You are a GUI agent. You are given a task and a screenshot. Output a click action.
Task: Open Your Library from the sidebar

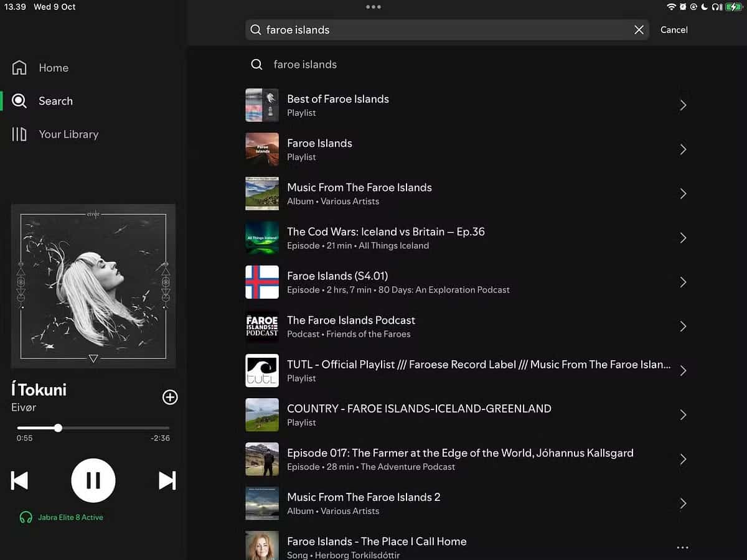tap(68, 134)
